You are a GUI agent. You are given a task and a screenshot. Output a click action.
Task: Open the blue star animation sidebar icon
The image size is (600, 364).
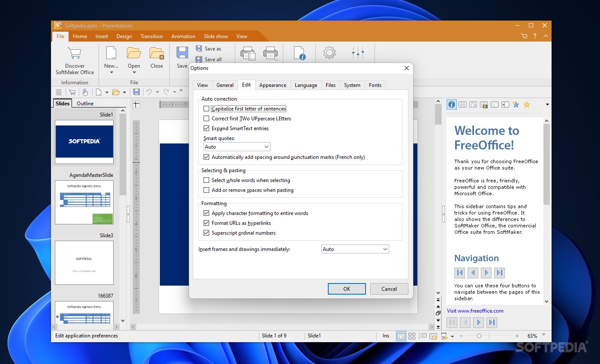pos(516,104)
